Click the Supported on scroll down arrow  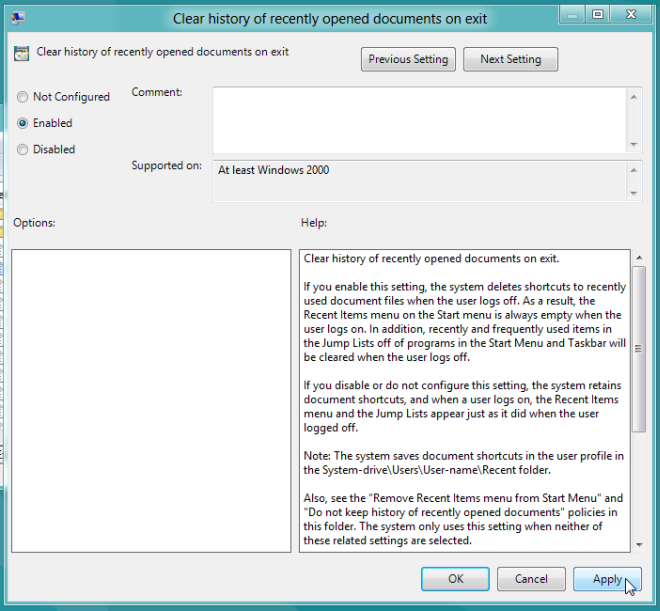tap(633, 194)
